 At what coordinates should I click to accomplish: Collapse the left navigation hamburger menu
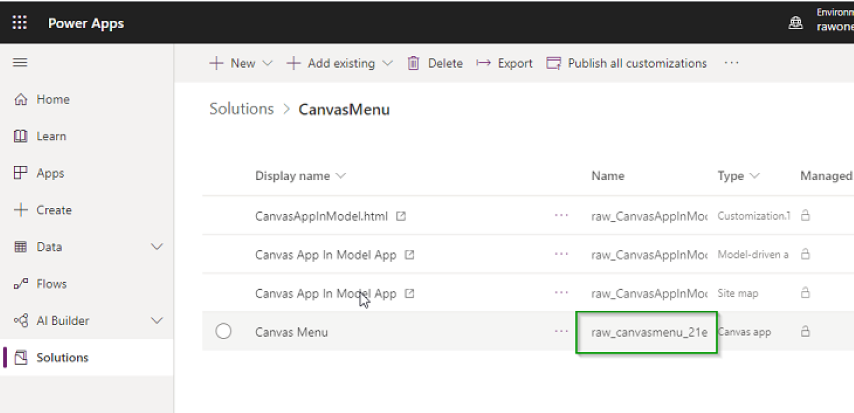tap(20, 63)
